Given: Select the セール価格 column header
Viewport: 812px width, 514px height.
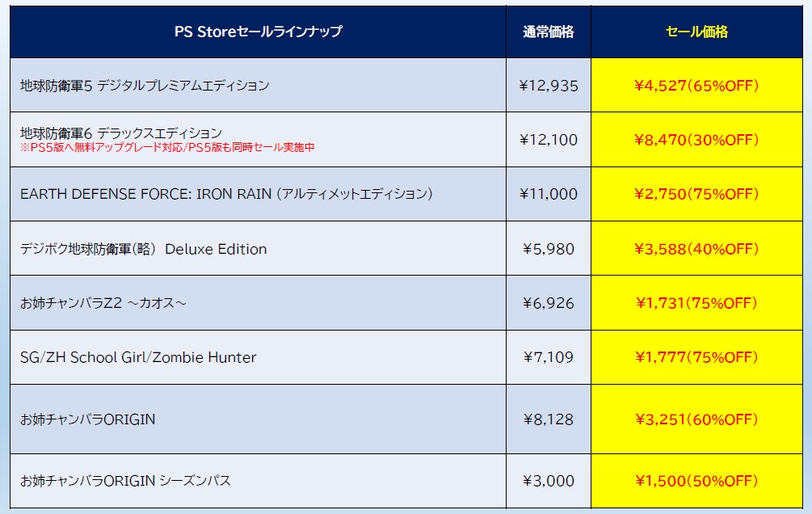Looking at the screenshot, I should (x=696, y=32).
